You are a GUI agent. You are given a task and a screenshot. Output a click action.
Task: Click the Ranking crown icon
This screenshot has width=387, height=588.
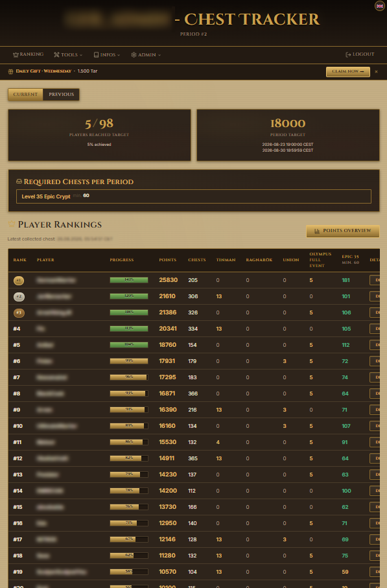[16, 54]
